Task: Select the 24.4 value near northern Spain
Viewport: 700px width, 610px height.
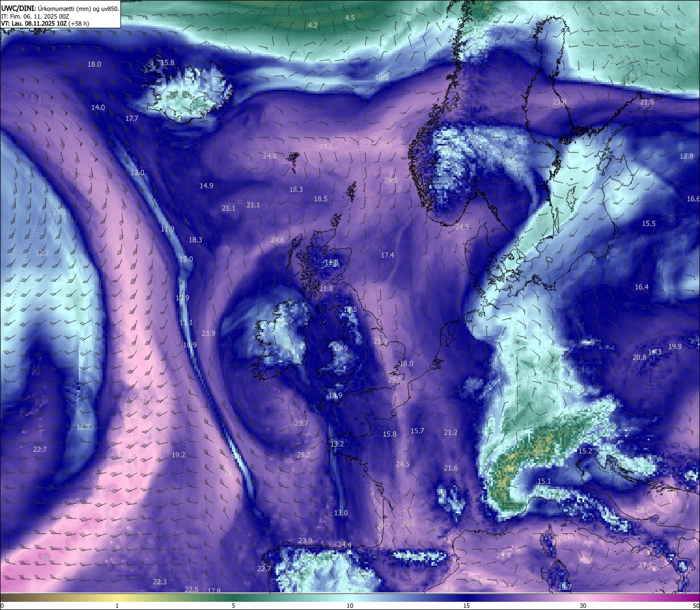Action: click(345, 544)
